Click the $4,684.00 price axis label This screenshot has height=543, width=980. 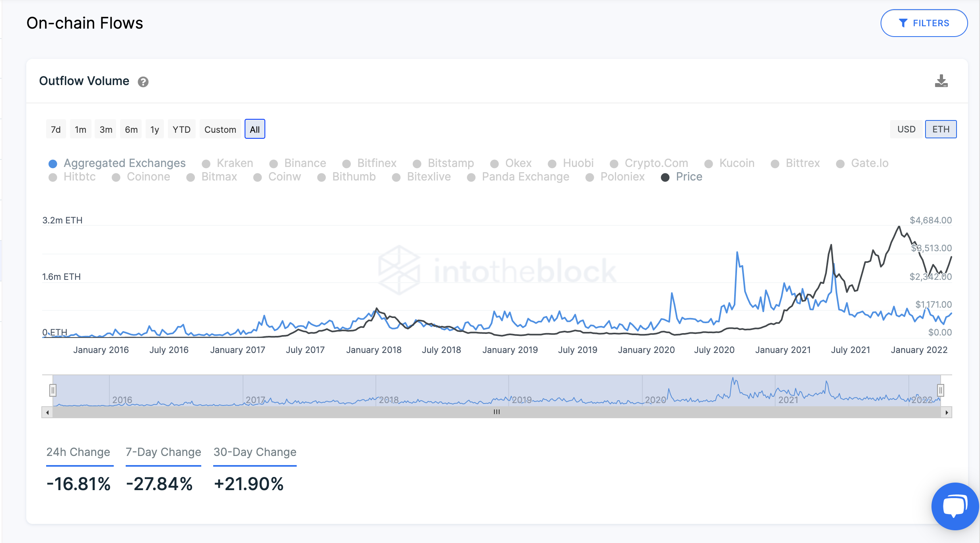pyautogui.click(x=931, y=220)
